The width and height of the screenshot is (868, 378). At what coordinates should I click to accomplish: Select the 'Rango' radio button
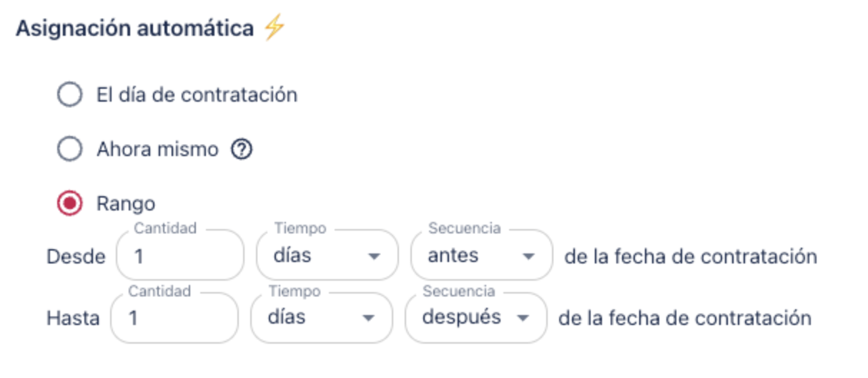69,204
